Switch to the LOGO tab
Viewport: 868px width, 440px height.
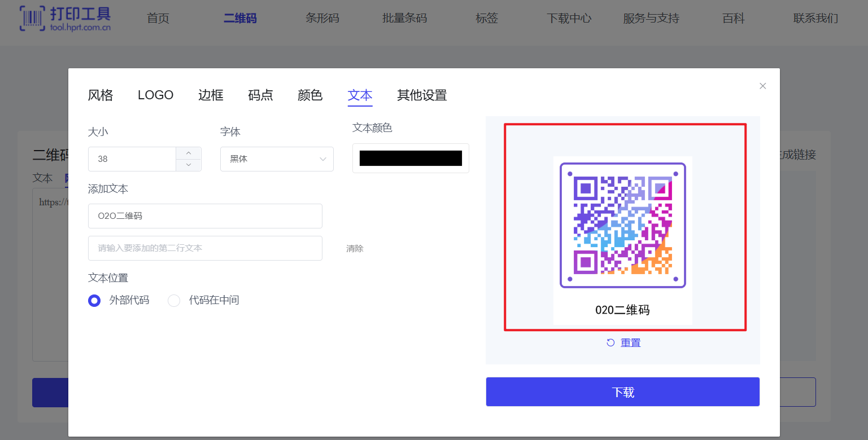point(155,95)
